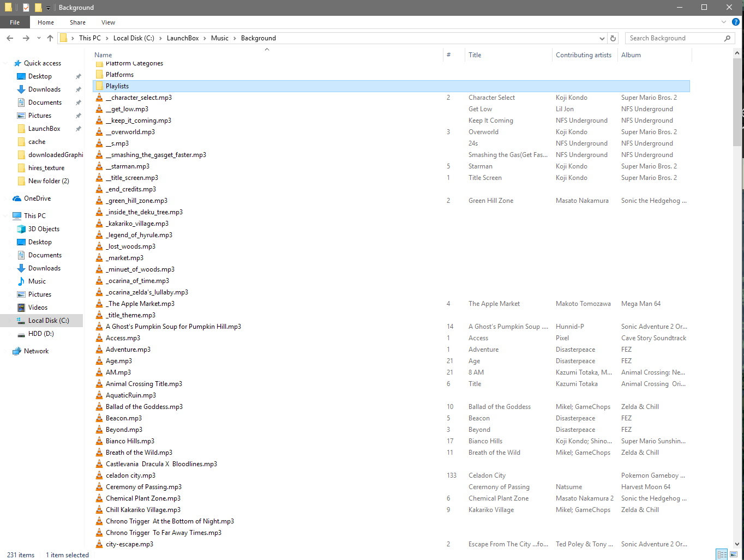Click scrollbar up arrow of file list

737,53
